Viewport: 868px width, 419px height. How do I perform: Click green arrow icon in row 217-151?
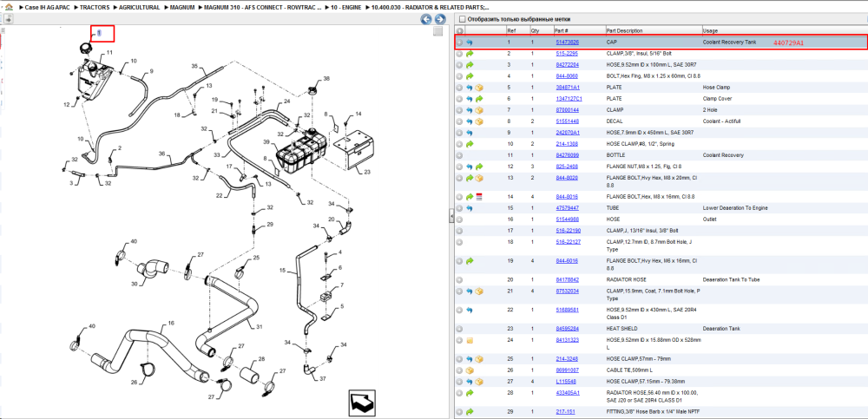(x=470, y=412)
